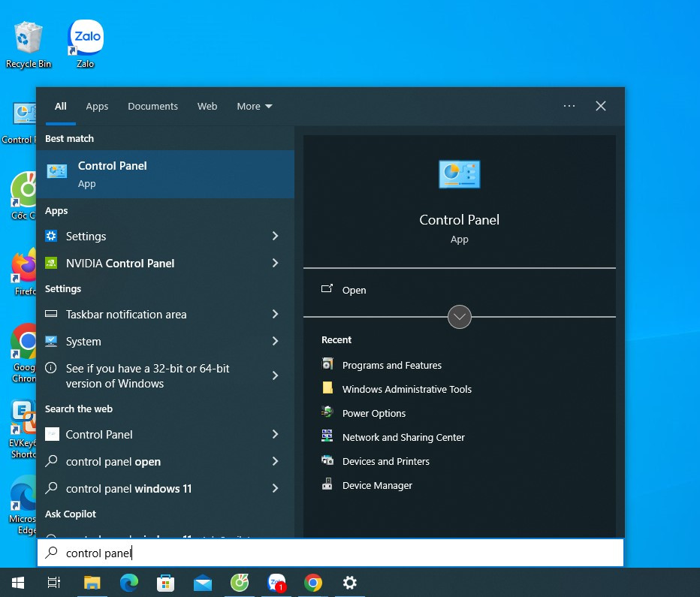Open the More filter dropdown
Image resolution: width=700 pixels, height=597 pixels.
[255, 106]
